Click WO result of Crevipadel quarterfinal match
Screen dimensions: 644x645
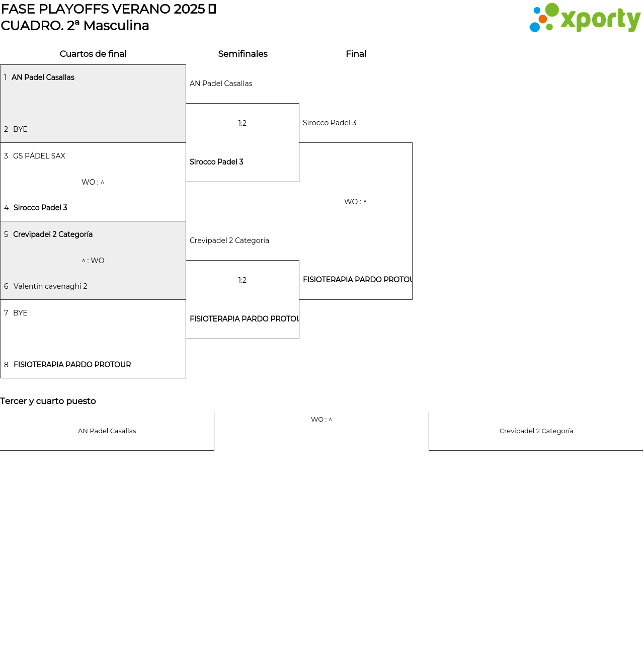coord(93,261)
